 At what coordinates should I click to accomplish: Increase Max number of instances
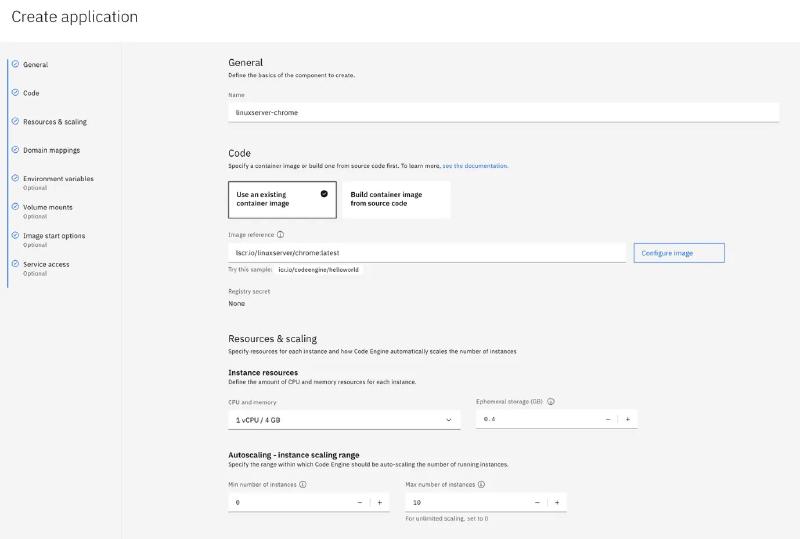pyautogui.click(x=557, y=502)
